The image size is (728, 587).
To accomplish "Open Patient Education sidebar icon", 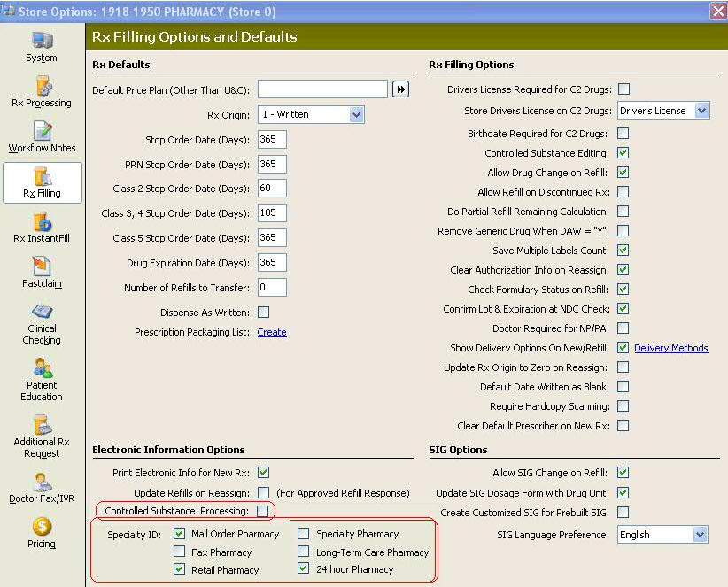I will click(42, 368).
